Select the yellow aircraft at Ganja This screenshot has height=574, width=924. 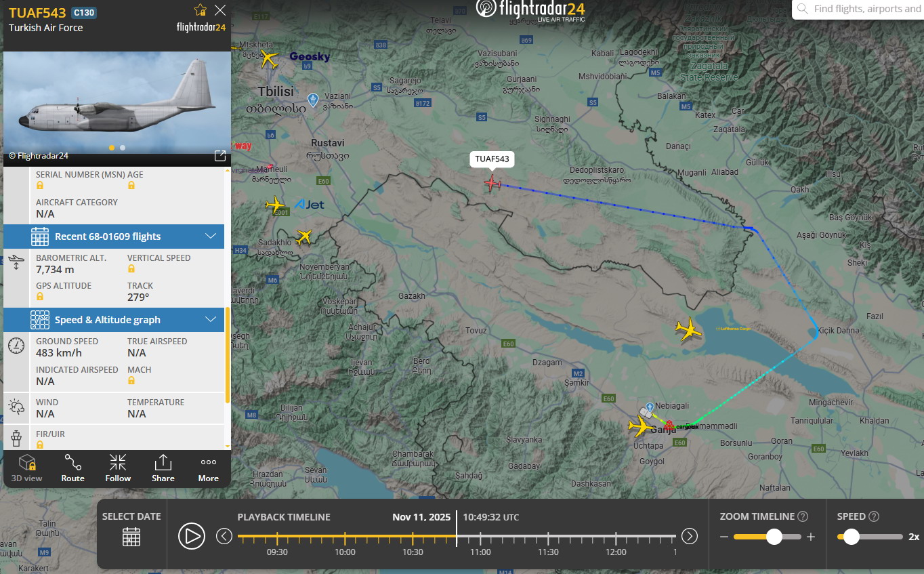[x=639, y=426]
